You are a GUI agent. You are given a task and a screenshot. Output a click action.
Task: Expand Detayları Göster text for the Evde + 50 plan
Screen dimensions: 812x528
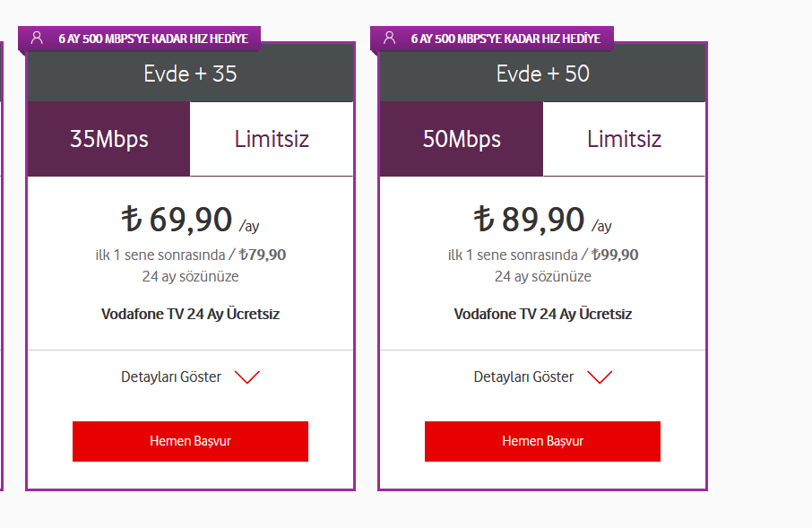tap(523, 377)
